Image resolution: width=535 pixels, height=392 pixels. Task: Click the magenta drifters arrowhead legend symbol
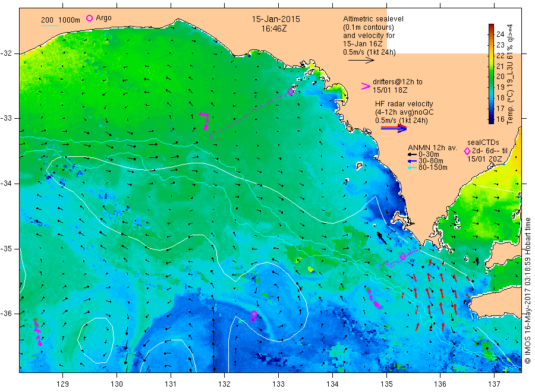(x=366, y=86)
